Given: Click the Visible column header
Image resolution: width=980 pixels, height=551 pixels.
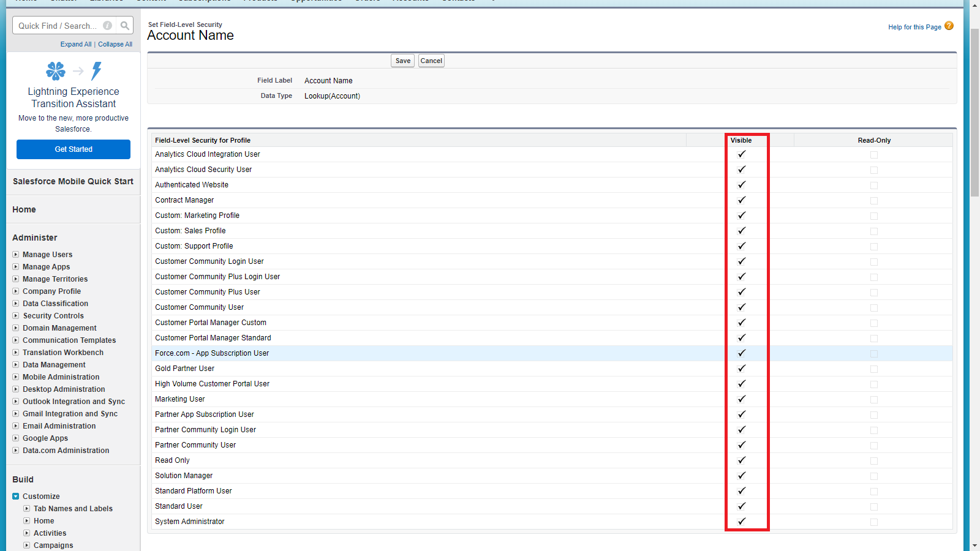Looking at the screenshot, I should coord(741,140).
